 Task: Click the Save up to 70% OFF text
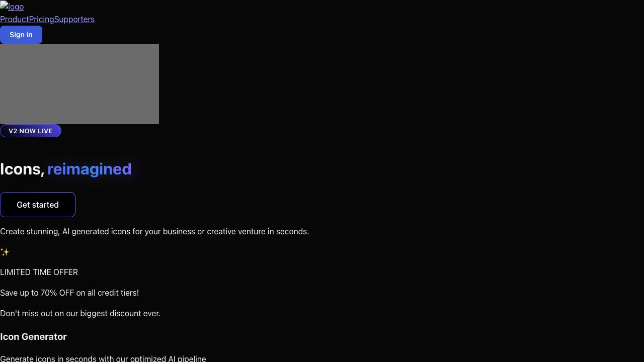pyautogui.click(x=69, y=293)
